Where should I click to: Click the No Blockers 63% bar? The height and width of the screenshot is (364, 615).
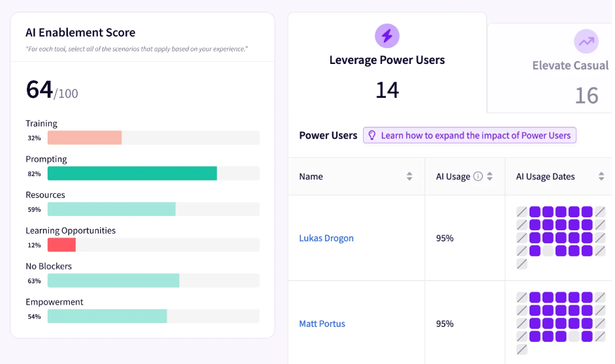pyautogui.click(x=153, y=280)
